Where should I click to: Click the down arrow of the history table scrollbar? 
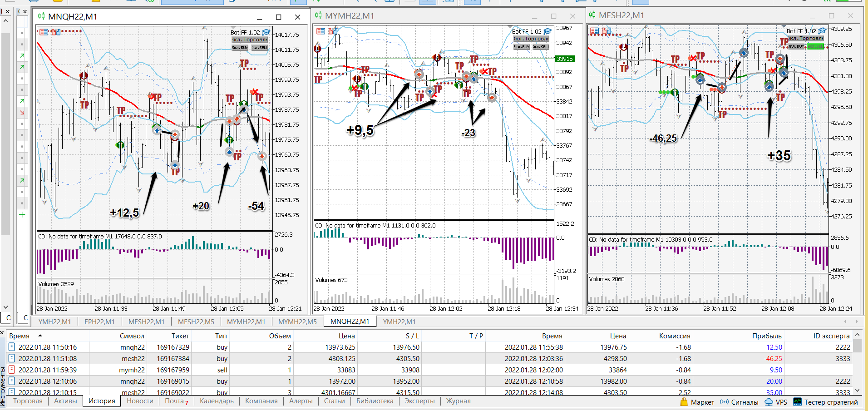(x=857, y=390)
